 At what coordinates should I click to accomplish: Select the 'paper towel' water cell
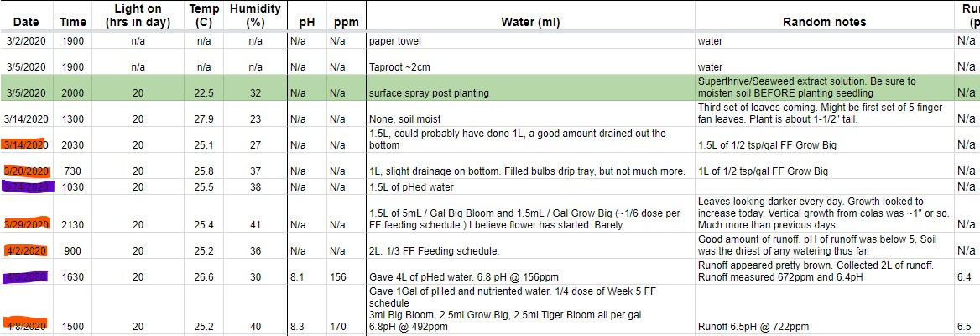coord(530,40)
